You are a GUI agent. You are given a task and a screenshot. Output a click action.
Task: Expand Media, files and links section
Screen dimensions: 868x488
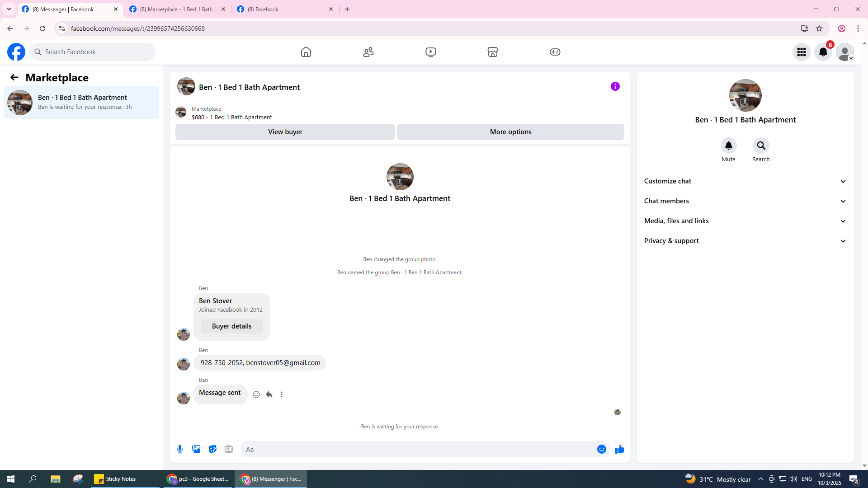[745, 221]
